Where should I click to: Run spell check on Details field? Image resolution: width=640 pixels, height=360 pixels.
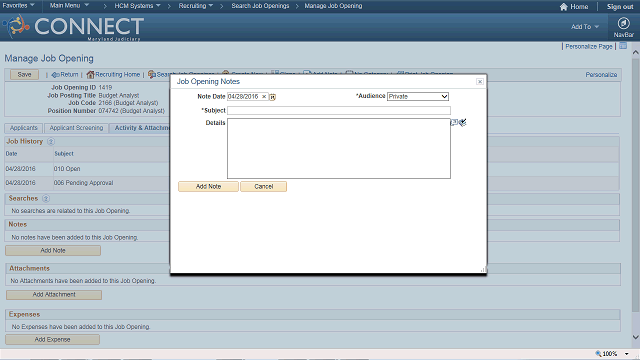click(462, 122)
